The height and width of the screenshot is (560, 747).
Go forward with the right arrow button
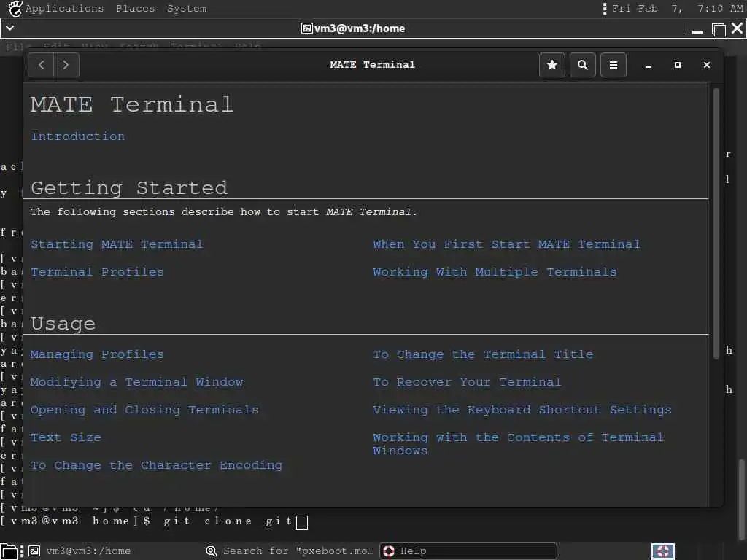click(x=66, y=65)
